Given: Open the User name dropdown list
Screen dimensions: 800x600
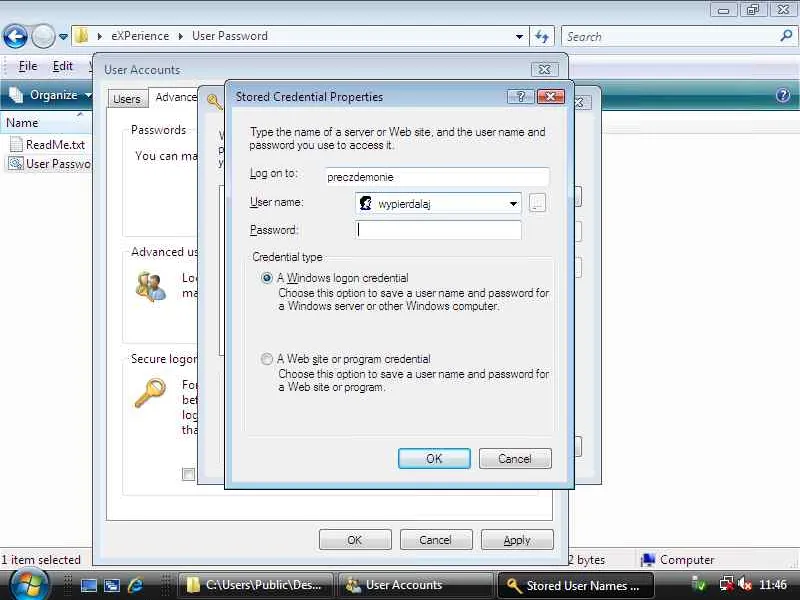Looking at the screenshot, I should [x=513, y=204].
